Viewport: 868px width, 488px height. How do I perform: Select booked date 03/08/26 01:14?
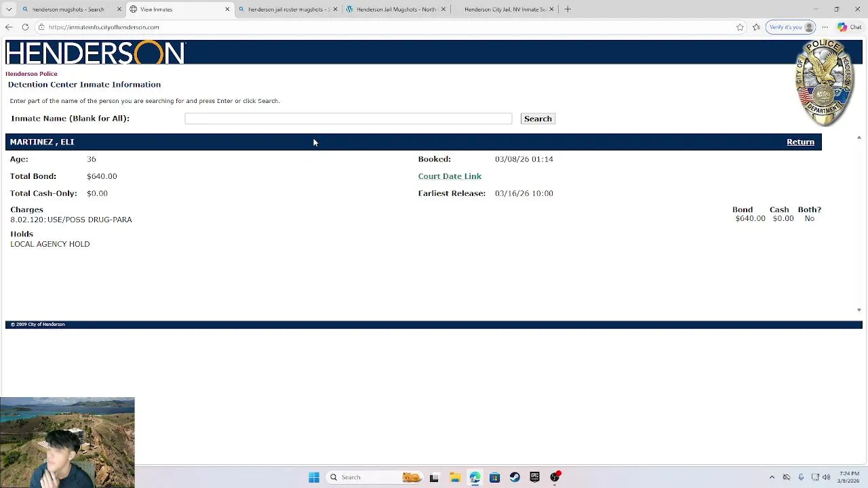(x=524, y=159)
